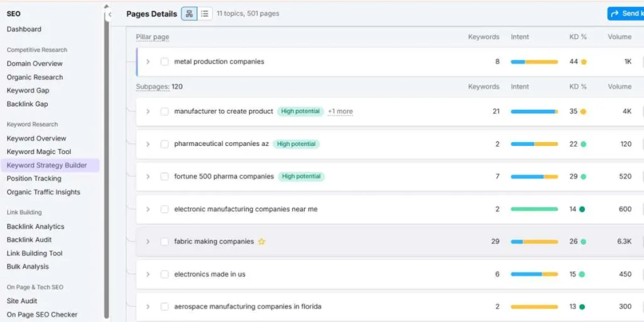Click intent bar for electronic manufacturing companies near me
Viewport: 644px width, 322px height.
[x=535, y=209]
